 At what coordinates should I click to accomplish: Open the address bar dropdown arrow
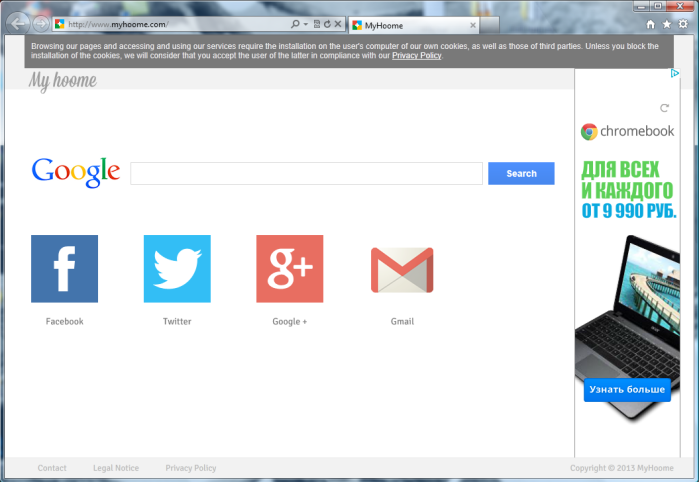pyautogui.click(x=305, y=24)
